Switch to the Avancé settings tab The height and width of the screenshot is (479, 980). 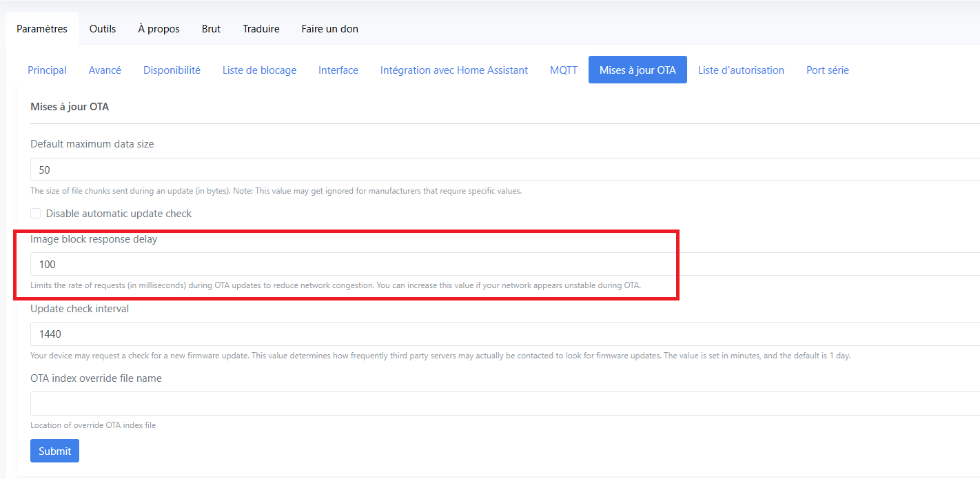[x=105, y=70]
